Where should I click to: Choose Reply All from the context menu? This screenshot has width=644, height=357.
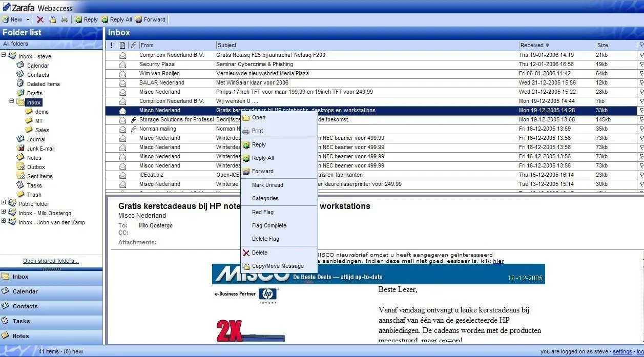[279, 158]
